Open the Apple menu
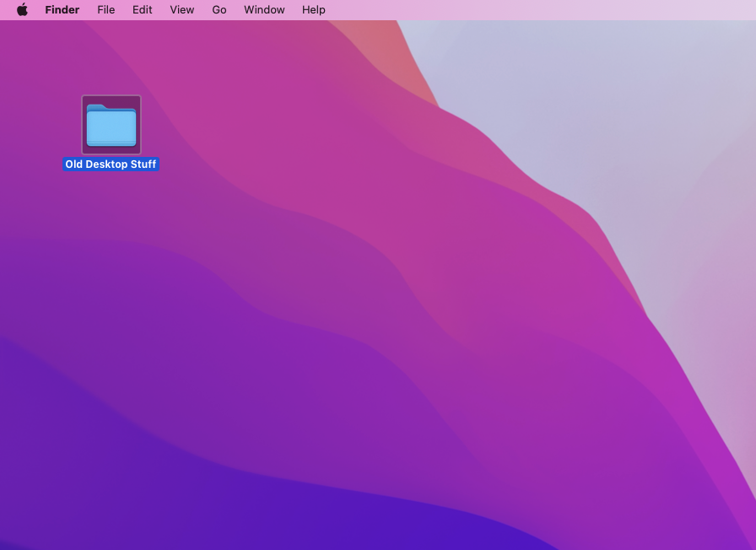The height and width of the screenshot is (550, 756). point(22,9)
